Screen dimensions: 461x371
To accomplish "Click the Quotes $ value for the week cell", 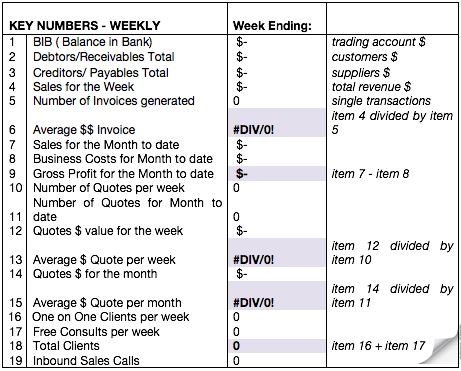I will 277,231.
